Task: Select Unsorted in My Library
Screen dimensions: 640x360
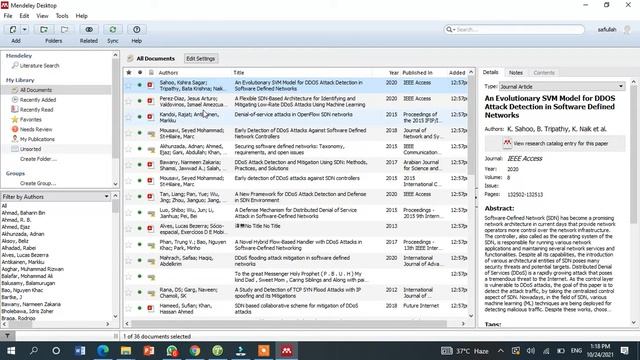Action: (31, 149)
